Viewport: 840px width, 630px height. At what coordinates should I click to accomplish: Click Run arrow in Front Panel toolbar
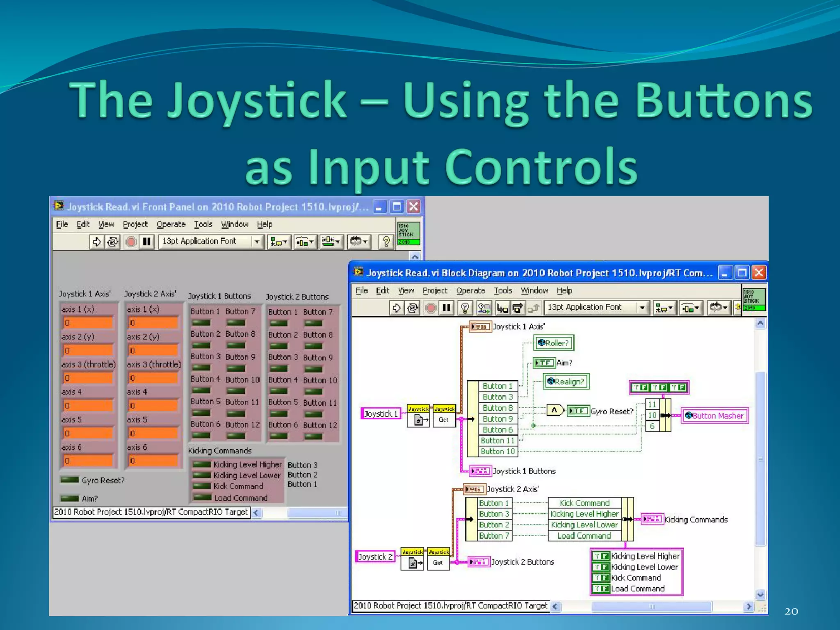96,242
